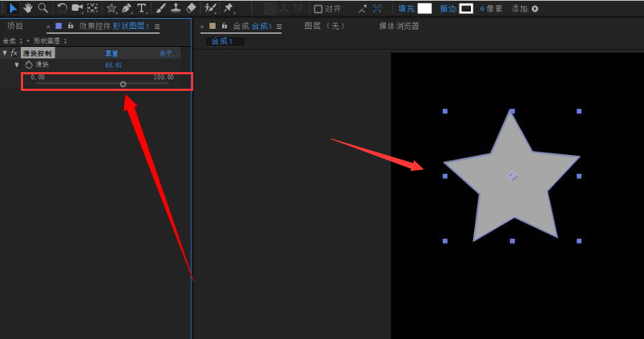Enable the 对齐 snapping checkbox

coord(318,9)
